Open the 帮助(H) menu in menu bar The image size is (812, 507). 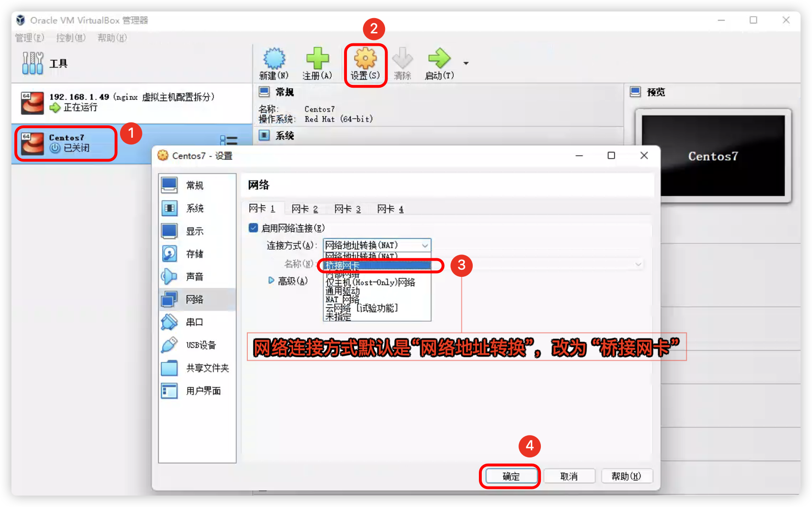click(x=112, y=38)
